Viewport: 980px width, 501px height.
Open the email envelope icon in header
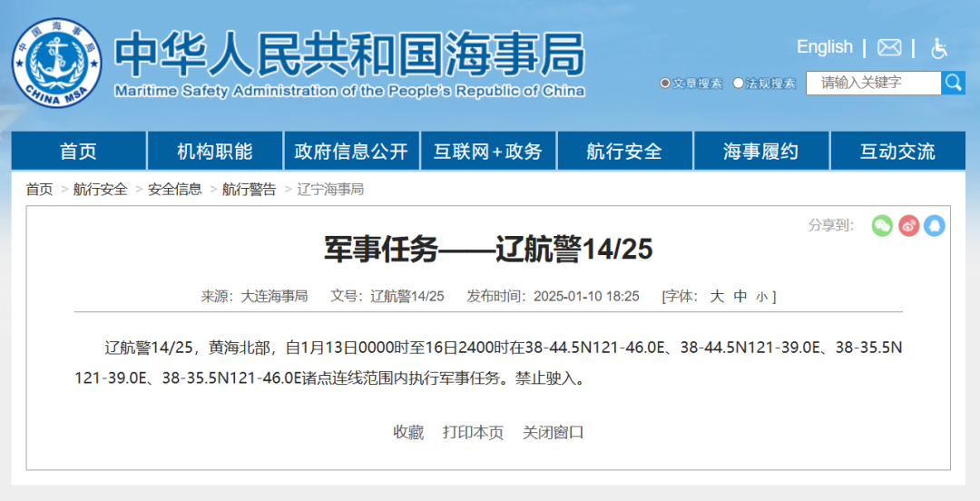coord(889,47)
